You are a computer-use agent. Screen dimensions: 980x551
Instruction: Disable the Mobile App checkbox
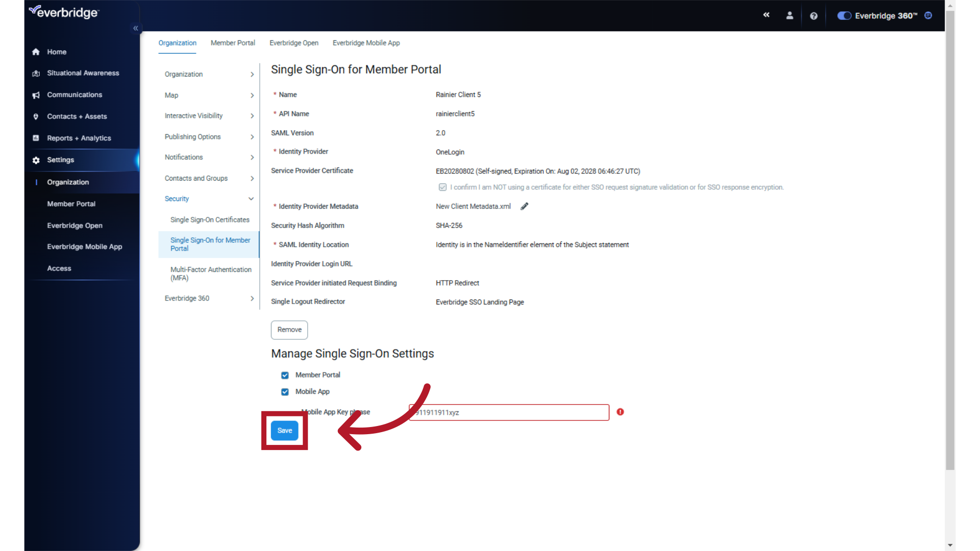(285, 392)
